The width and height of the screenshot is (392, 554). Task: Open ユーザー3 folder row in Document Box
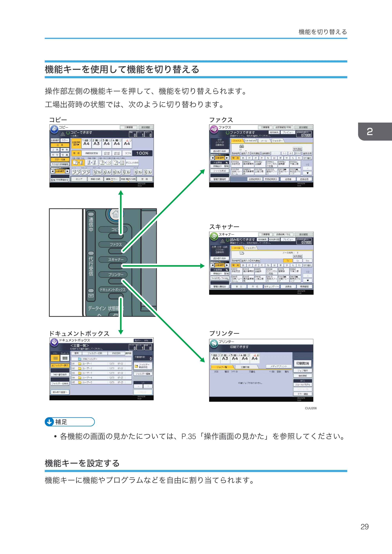pyautogui.click(x=101, y=373)
